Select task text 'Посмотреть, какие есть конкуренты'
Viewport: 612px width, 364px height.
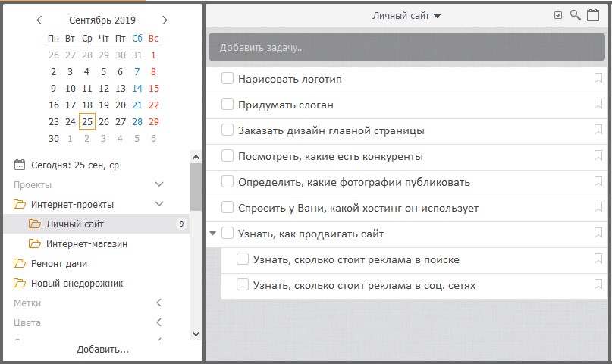[x=331, y=156]
